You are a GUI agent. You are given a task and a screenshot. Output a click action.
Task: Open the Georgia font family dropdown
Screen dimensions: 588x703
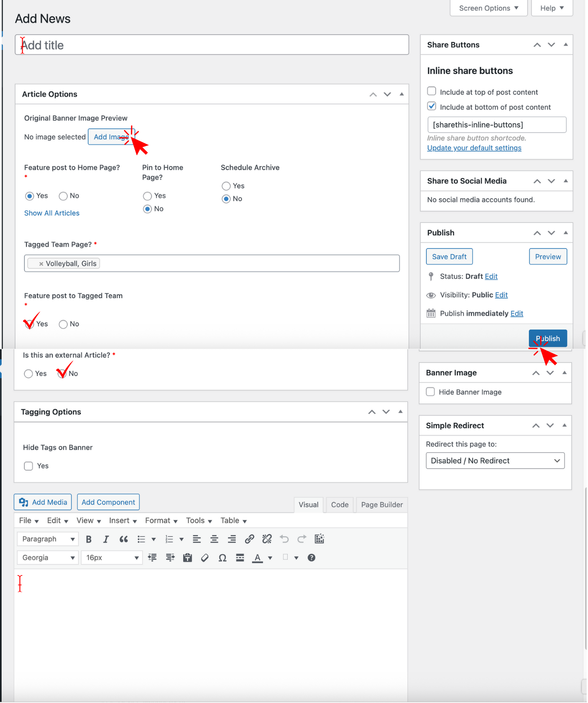point(48,558)
